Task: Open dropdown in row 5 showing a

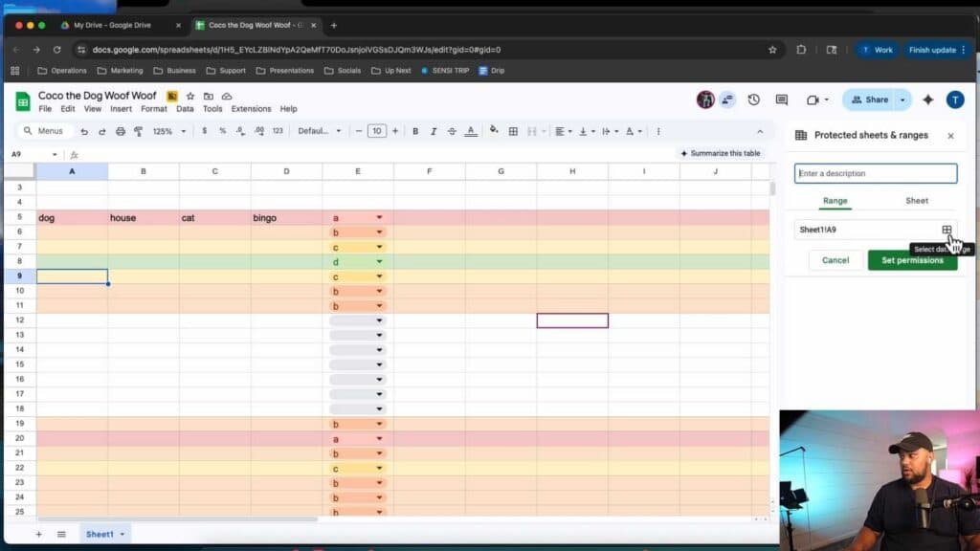Action: pyautogui.click(x=379, y=217)
